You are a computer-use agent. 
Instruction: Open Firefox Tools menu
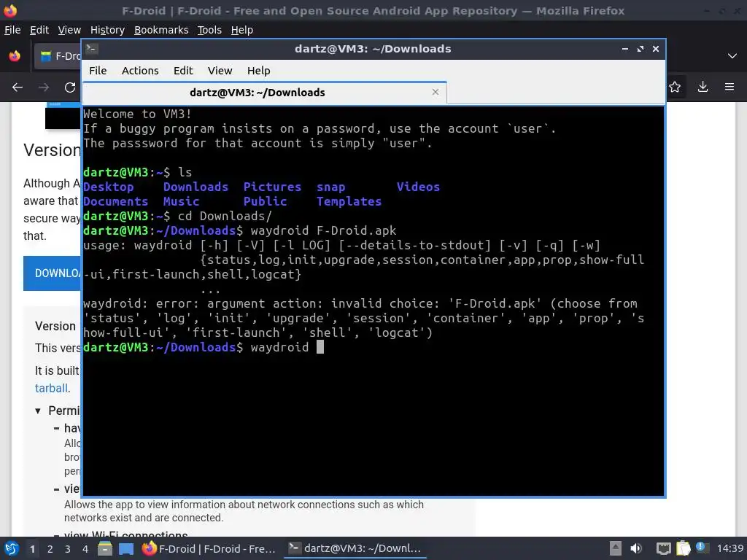(209, 30)
